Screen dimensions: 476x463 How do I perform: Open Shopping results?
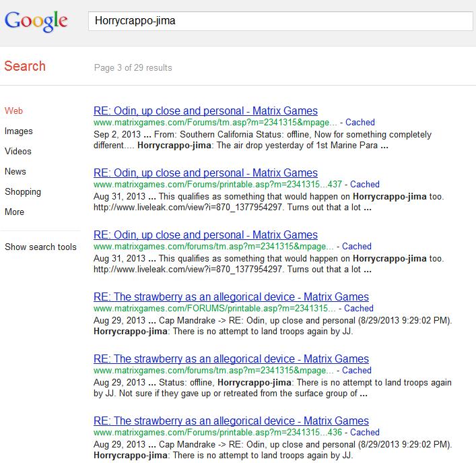coord(23,191)
